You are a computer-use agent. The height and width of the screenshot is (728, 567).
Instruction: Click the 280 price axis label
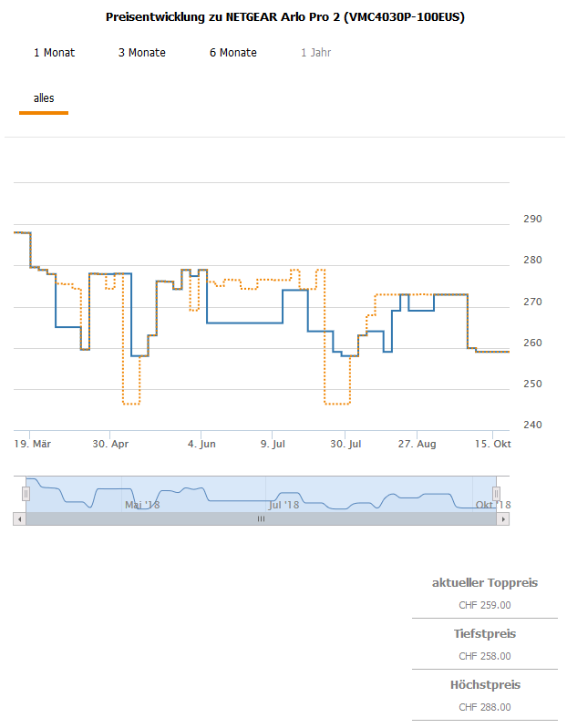tap(532, 260)
